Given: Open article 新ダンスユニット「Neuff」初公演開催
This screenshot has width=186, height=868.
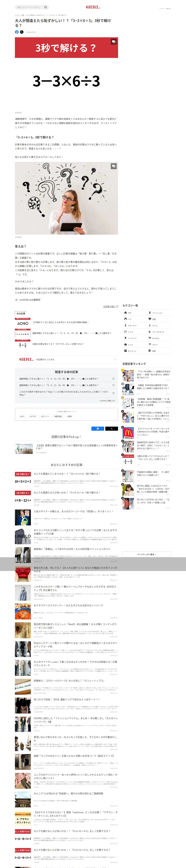Looking at the screenshot, I should 66,630.
